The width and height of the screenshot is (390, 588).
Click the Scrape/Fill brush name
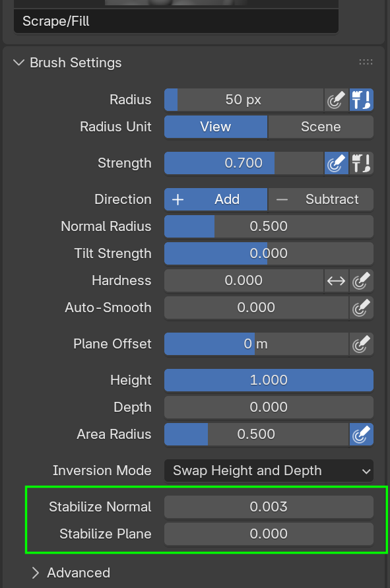(56, 21)
